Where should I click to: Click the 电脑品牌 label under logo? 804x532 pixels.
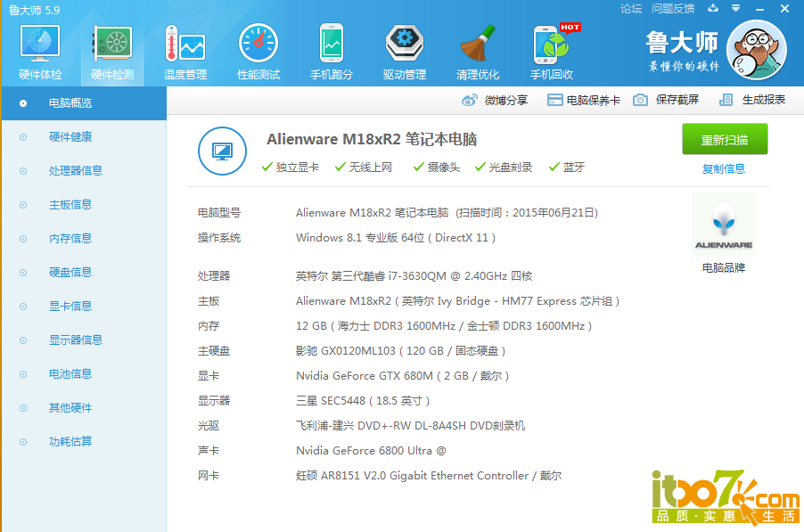tap(724, 267)
